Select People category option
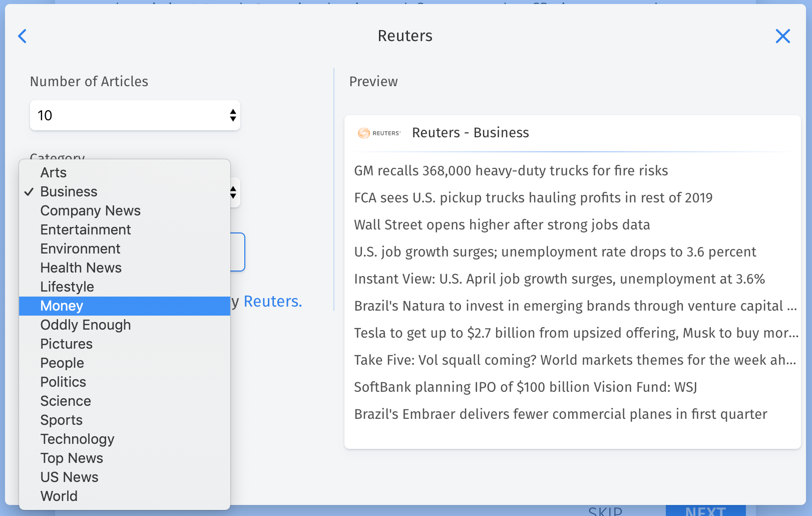The image size is (812, 516). click(125, 363)
